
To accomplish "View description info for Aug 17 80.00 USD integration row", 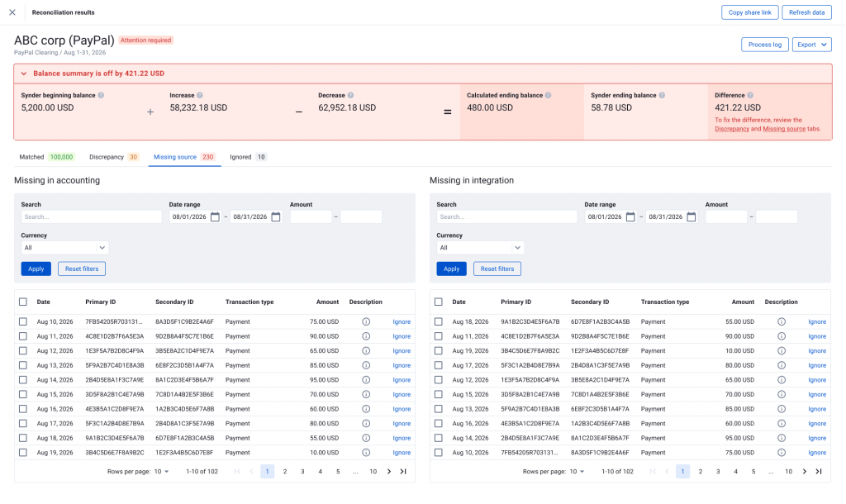I will 782,365.
